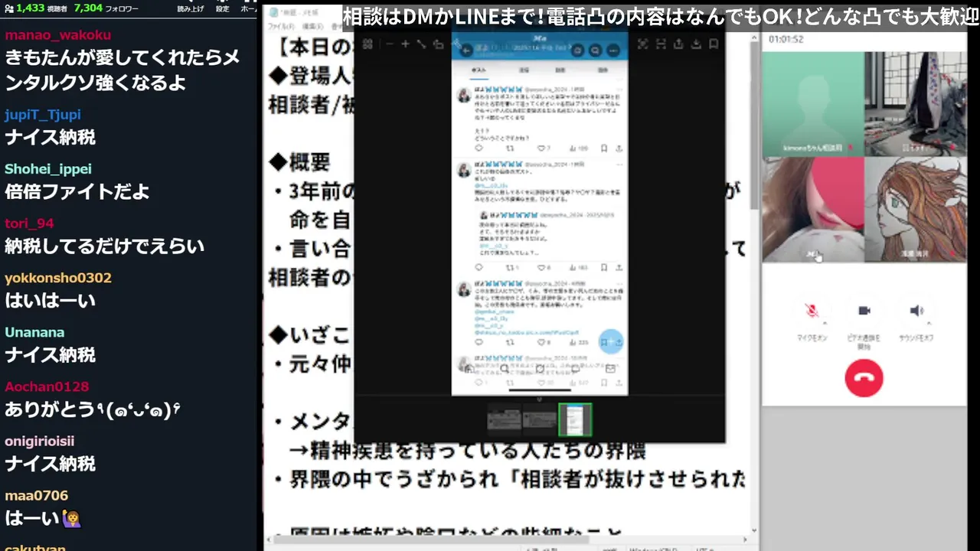Click username onigirioisii in chat
Viewport: 980px width, 551px height.
[x=39, y=441]
